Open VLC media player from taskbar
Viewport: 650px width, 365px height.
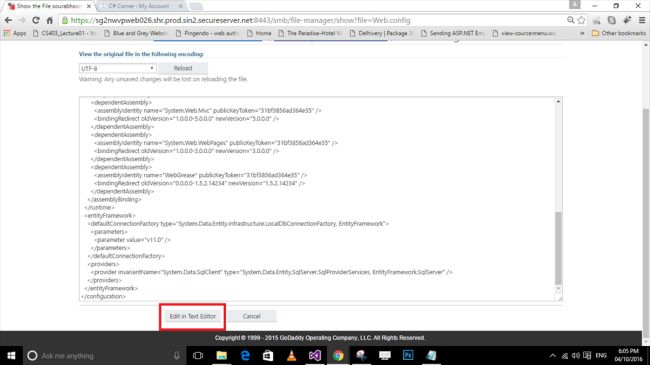point(291,355)
